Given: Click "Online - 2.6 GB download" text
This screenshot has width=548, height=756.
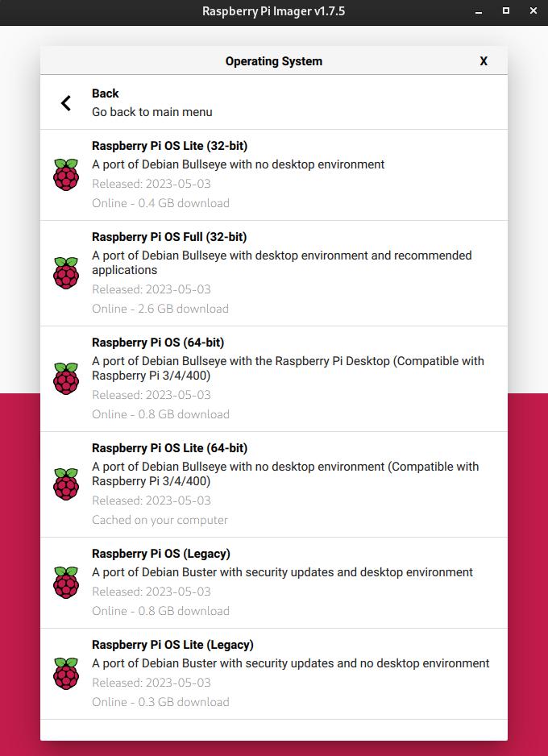Looking at the screenshot, I should 160,309.
